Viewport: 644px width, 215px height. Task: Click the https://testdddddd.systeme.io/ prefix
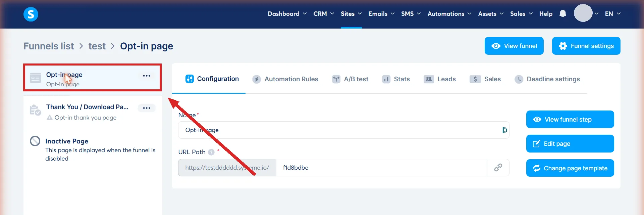(x=227, y=168)
